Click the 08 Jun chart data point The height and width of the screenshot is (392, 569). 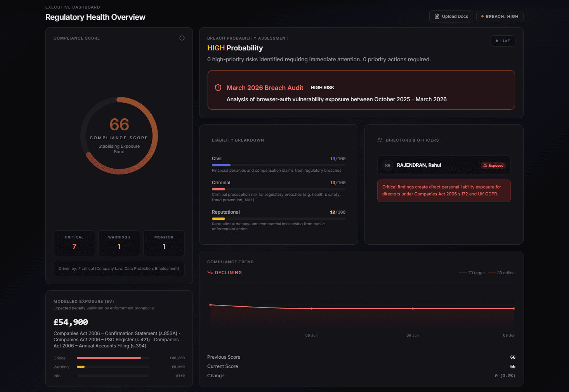(x=312, y=309)
